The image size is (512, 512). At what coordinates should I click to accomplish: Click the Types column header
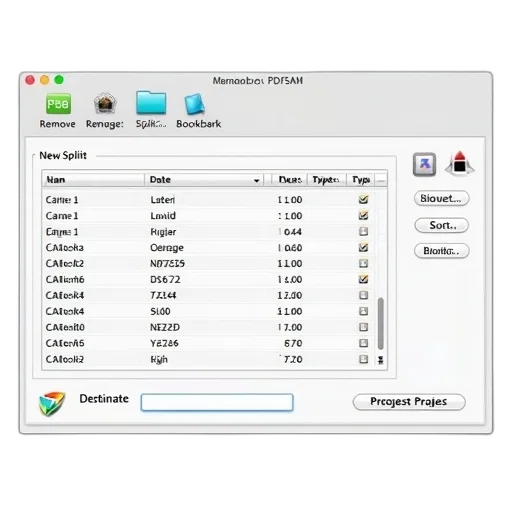(327, 180)
